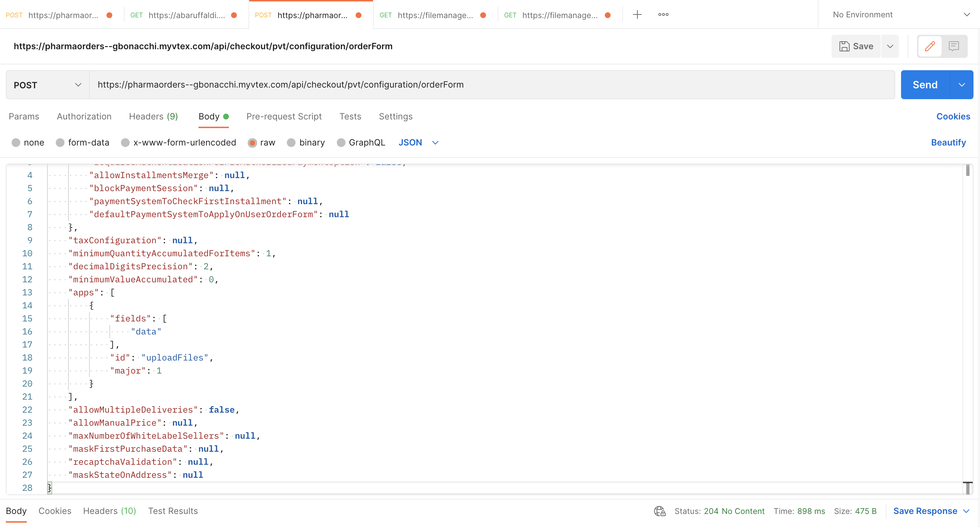The height and width of the screenshot is (527, 980).
Task: Click the pencil edit icon
Action: tap(930, 46)
